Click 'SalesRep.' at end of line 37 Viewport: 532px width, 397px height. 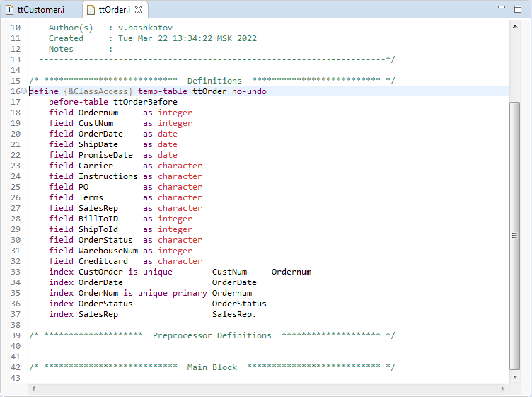(234, 314)
